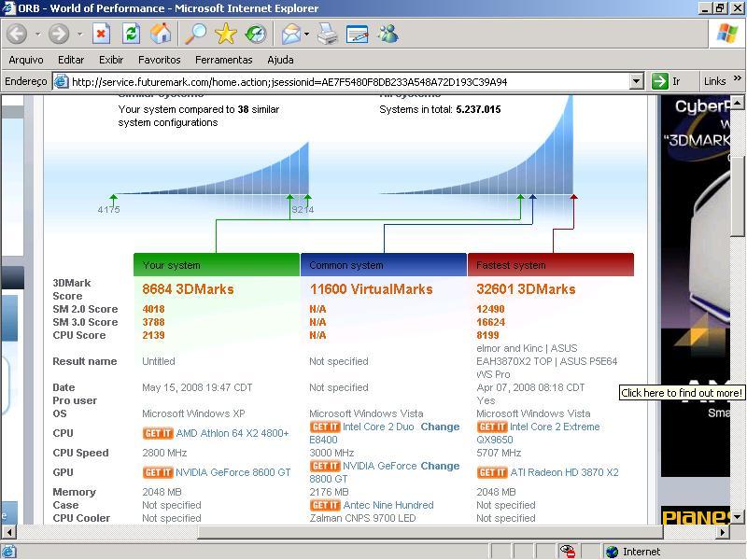Click the vertical scrollbar thumb
This screenshot has height=560, width=747.
click(737, 196)
